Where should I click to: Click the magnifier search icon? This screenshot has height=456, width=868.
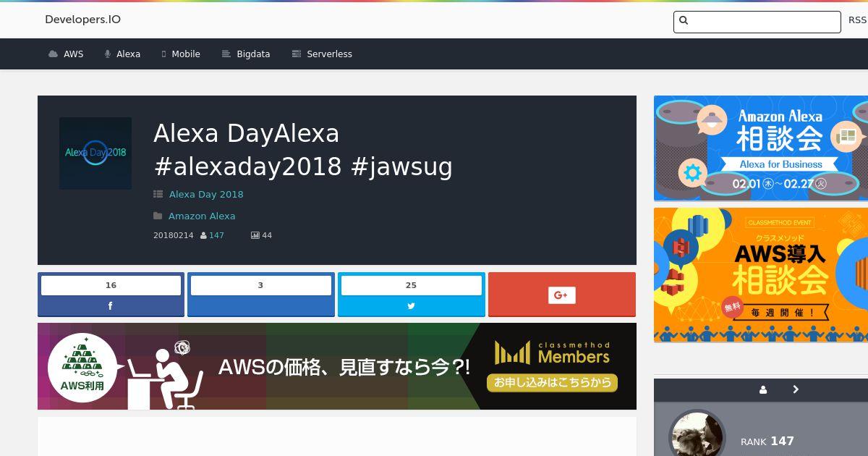coord(684,21)
